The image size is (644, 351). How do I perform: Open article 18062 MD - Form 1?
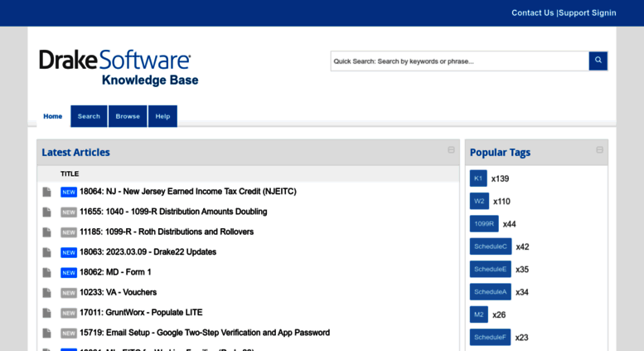coord(115,272)
